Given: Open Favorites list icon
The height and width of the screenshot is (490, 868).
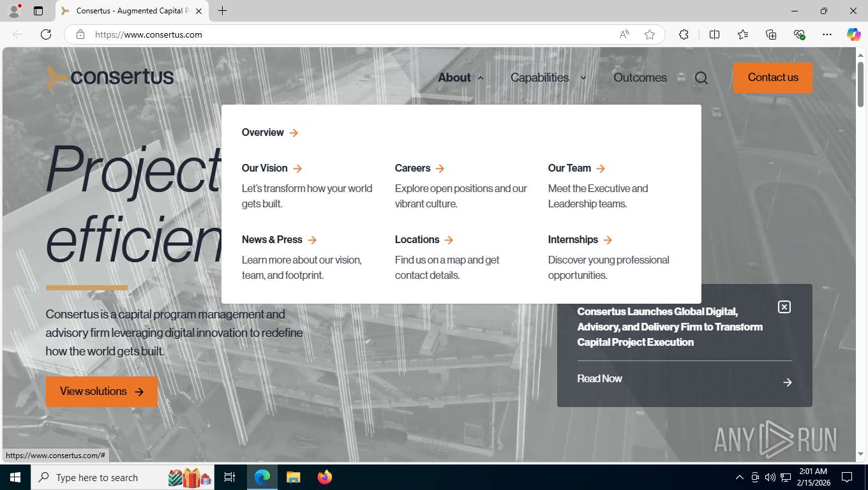Looking at the screenshot, I should click(x=743, y=34).
